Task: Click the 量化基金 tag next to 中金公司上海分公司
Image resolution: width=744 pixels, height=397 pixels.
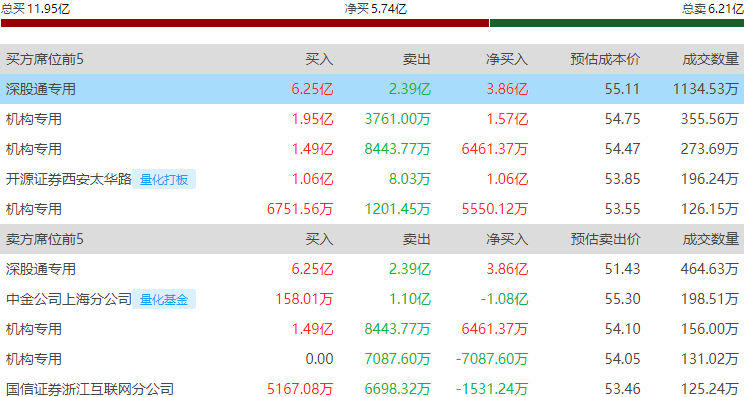Action: [x=164, y=299]
